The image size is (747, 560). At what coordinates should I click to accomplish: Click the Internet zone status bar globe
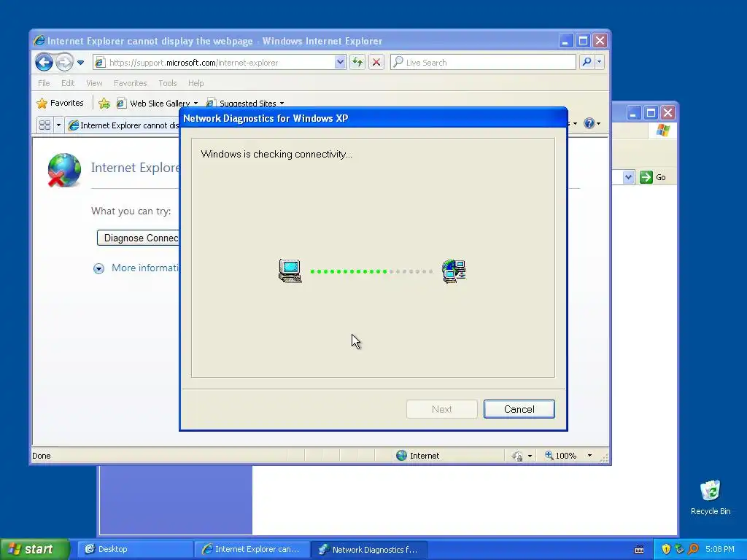pos(402,456)
